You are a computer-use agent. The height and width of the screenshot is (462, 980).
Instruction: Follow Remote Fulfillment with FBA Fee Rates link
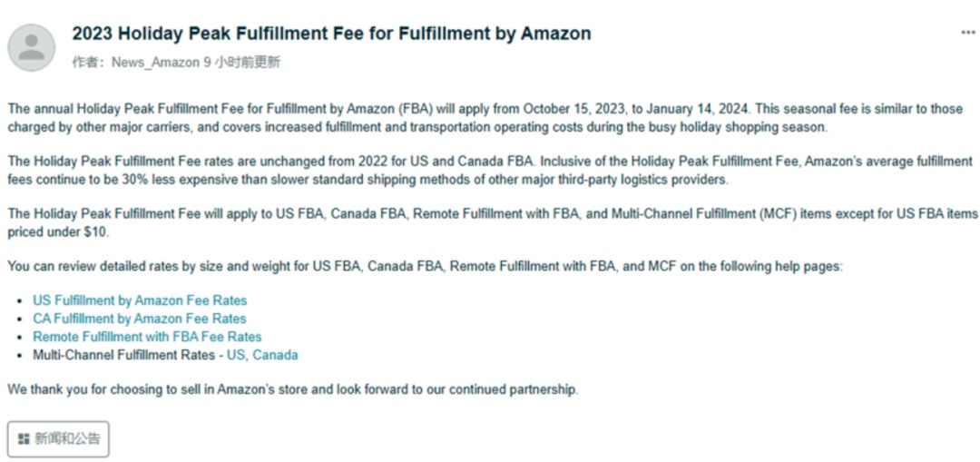[x=147, y=337]
